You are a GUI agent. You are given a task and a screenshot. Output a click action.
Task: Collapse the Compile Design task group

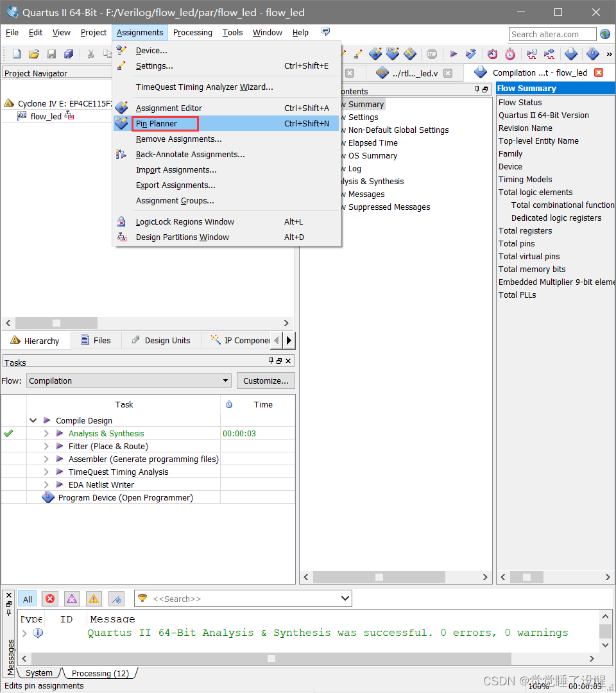tap(33, 420)
